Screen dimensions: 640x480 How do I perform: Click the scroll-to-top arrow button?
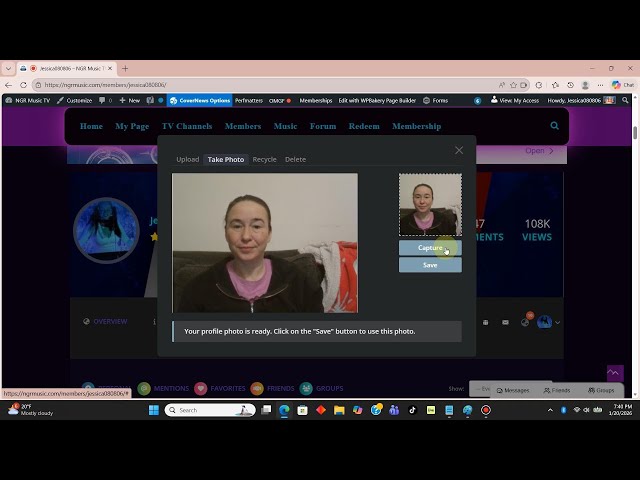pyautogui.click(x=615, y=373)
